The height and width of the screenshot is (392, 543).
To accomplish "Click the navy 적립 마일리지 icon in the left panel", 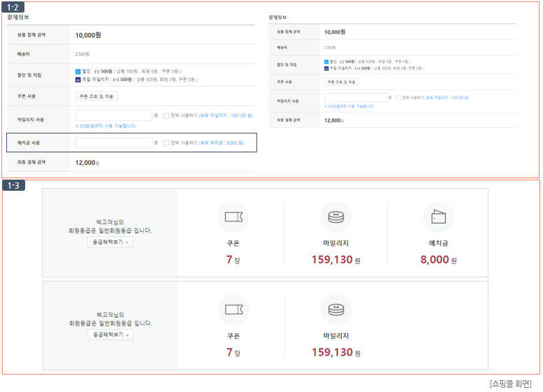I will point(78,79).
